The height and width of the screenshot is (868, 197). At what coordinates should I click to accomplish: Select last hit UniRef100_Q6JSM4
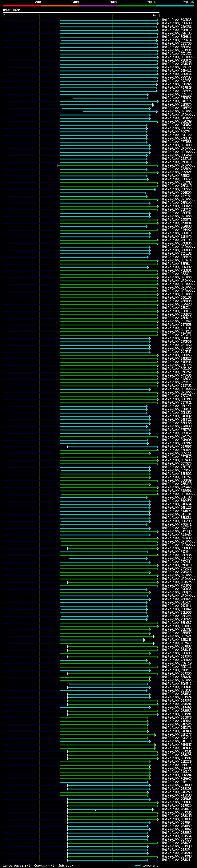[x=177, y=860]
